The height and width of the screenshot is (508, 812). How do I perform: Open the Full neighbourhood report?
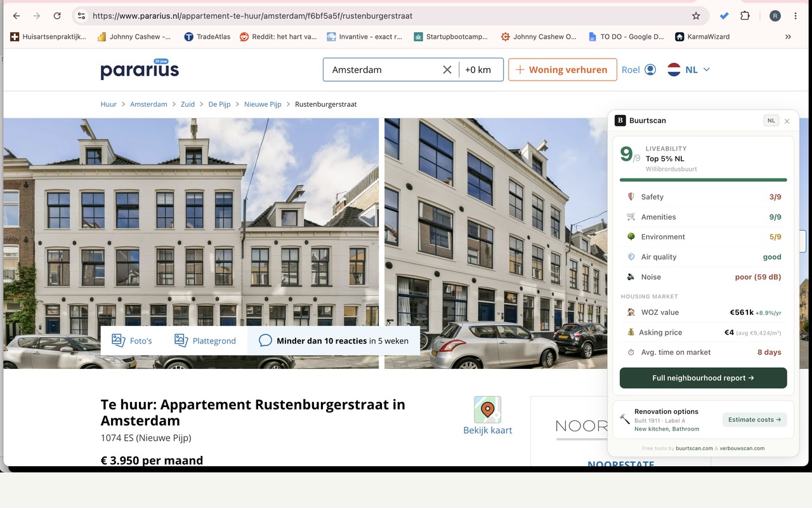click(703, 378)
